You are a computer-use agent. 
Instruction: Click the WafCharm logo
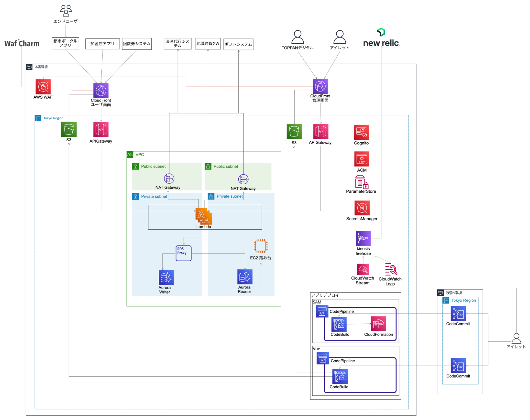pos(22,43)
